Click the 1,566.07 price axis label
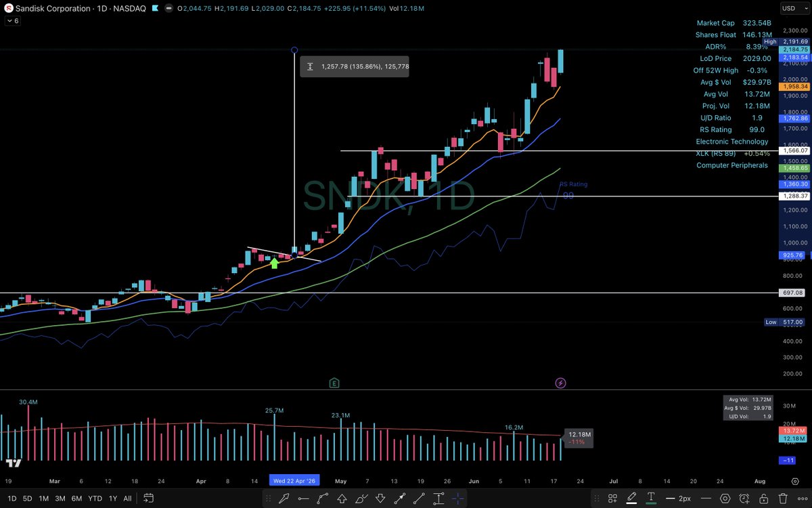Screen dimensions: 812x508 click(x=795, y=150)
